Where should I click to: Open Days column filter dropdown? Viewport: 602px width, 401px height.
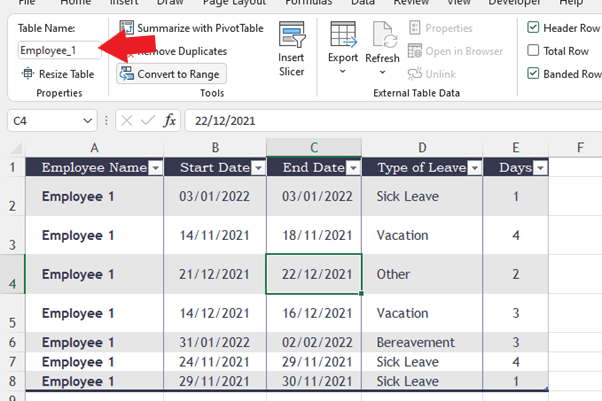pos(541,168)
